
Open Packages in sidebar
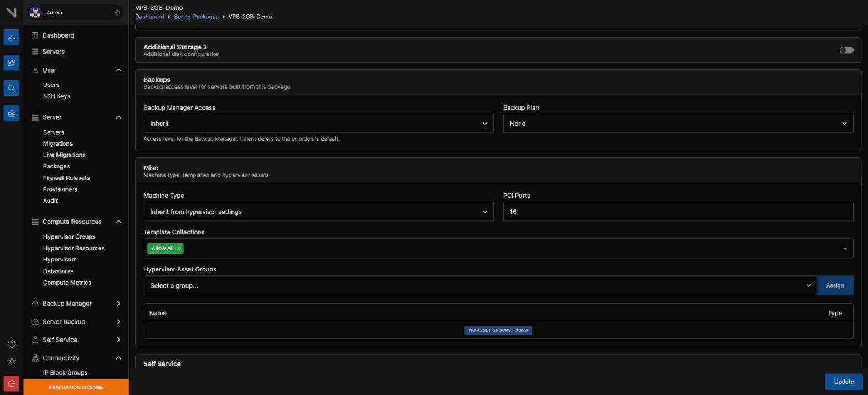click(x=56, y=167)
